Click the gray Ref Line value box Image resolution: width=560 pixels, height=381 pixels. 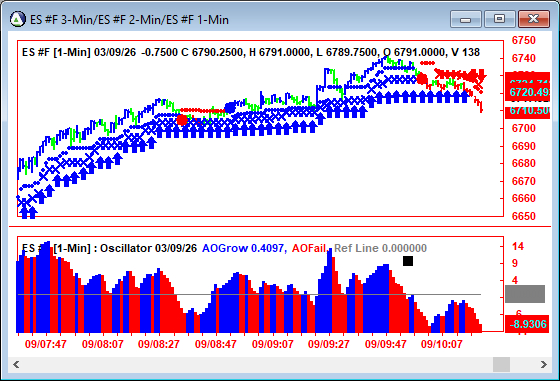[x=525, y=294]
